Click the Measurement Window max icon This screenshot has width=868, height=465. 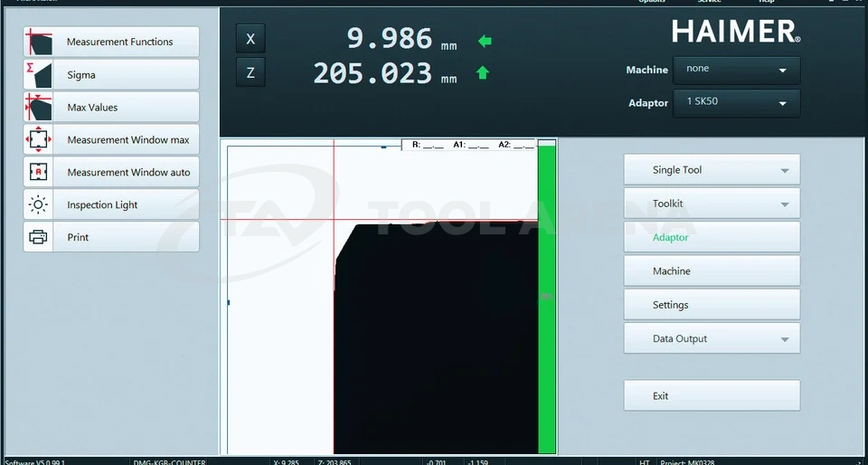[x=39, y=140]
